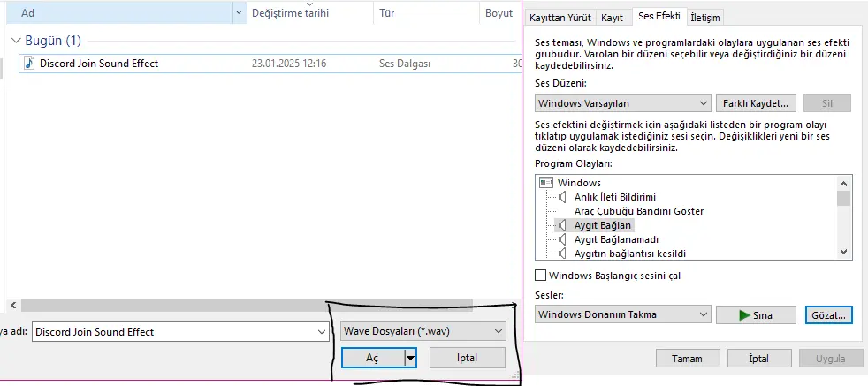Click the file list horizontal scrollbar thumb
The width and height of the screenshot is (868, 386).
tap(247, 305)
